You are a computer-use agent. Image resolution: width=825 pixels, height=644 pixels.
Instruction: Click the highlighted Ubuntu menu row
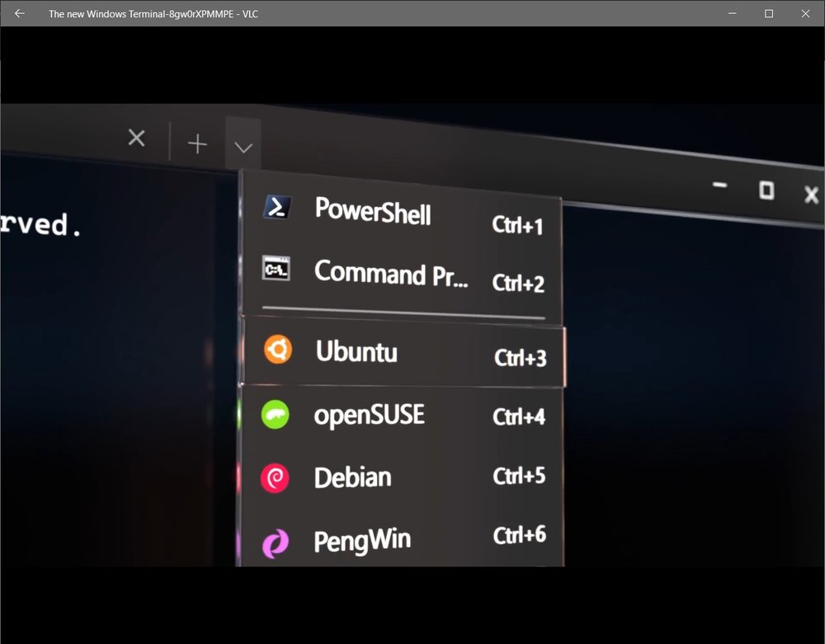404,353
